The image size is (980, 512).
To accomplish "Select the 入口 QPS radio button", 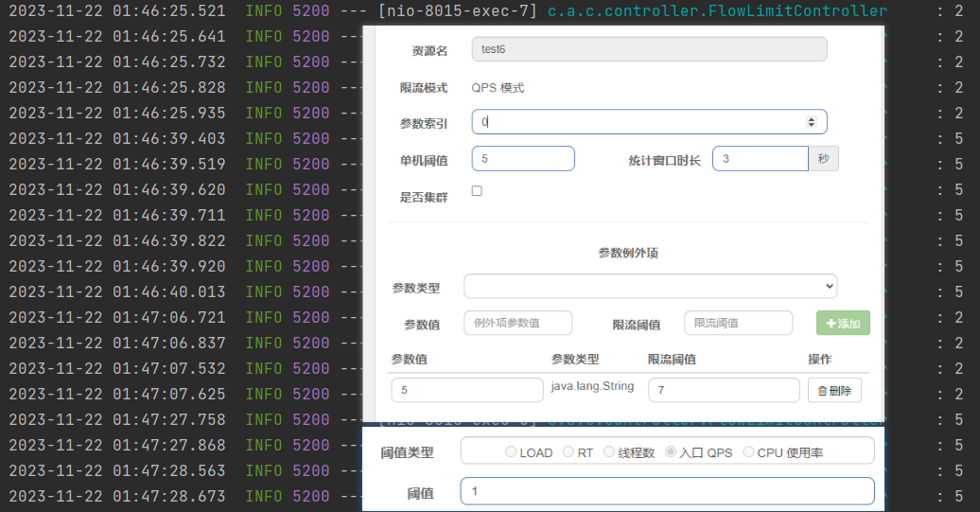I will click(671, 452).
